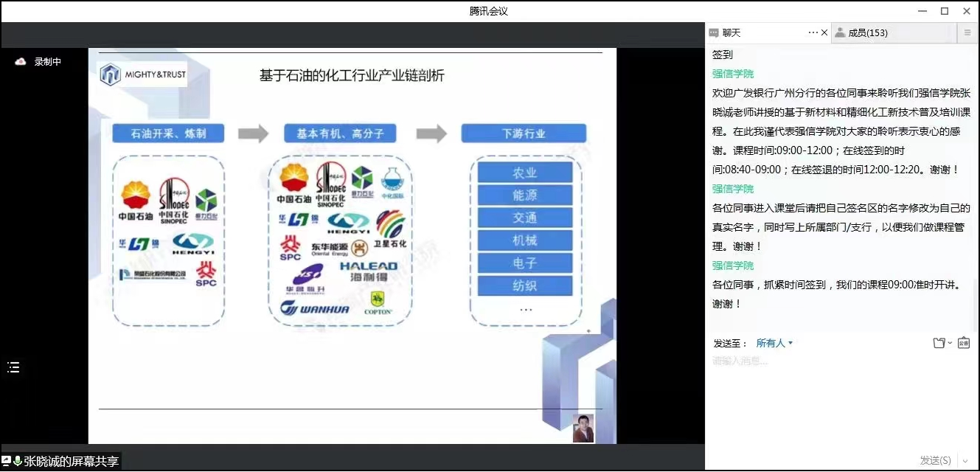Open the 所有人 recipient dropdown
This screenshot has width=980, height=472.
775,344
